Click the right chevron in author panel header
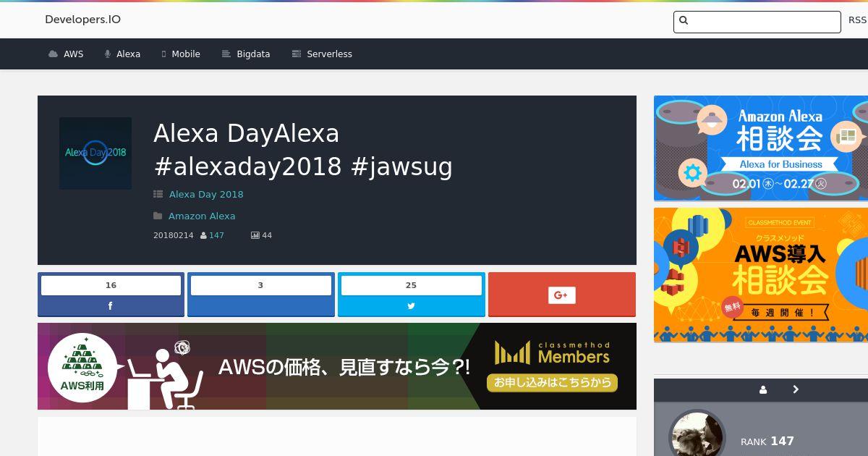The image size is (868, 456). point(796,389)
